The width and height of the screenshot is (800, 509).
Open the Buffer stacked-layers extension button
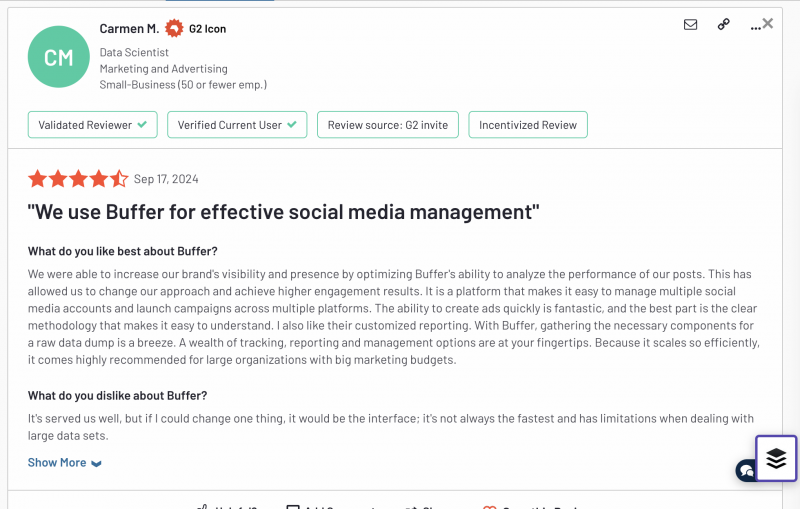click(x=776, y=458)
